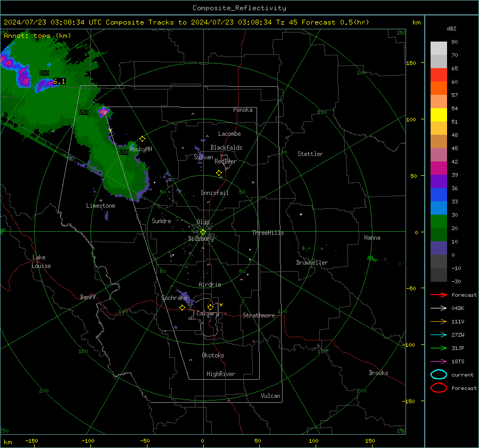This screenshot has height=448, width=479.
Task: Select the magenta 18TS arrow legend entry
Action: [x=439, y=362]
